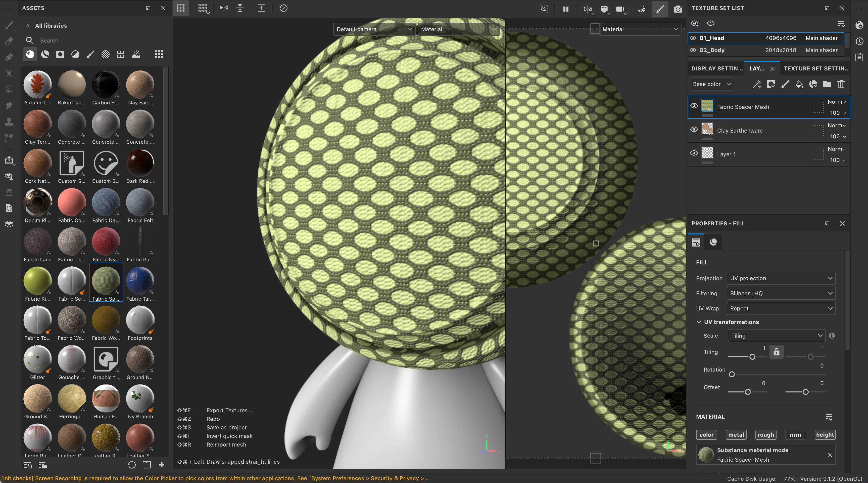Viewport: 868px width, 483px height.
Task: Filter assets by brushes icon
Action: coord(90,54)
